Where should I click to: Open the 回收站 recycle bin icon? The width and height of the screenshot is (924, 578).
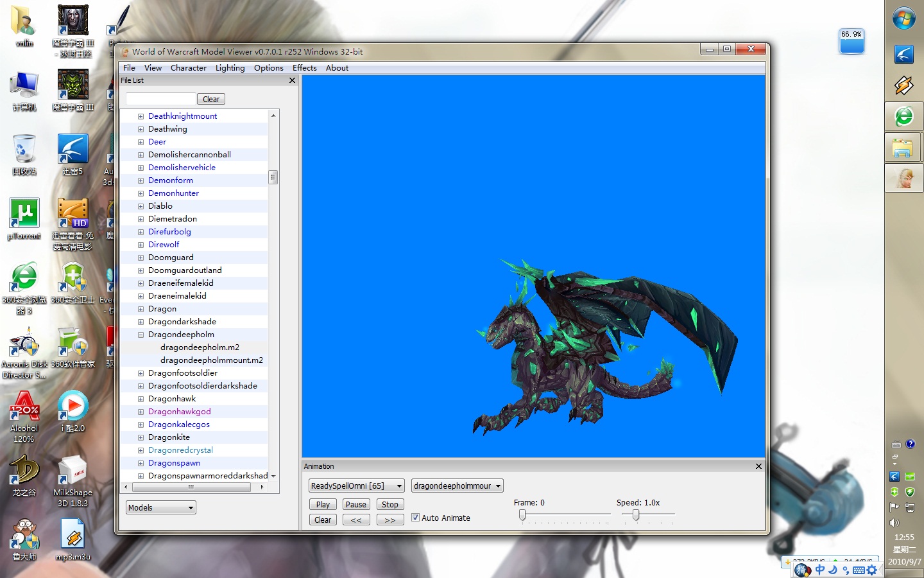coord(24,155)
